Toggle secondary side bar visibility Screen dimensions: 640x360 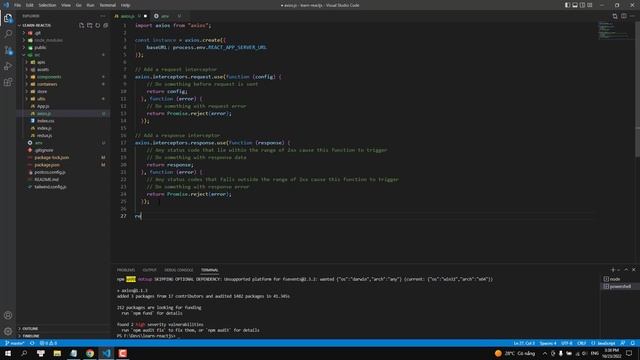point(582,5)
